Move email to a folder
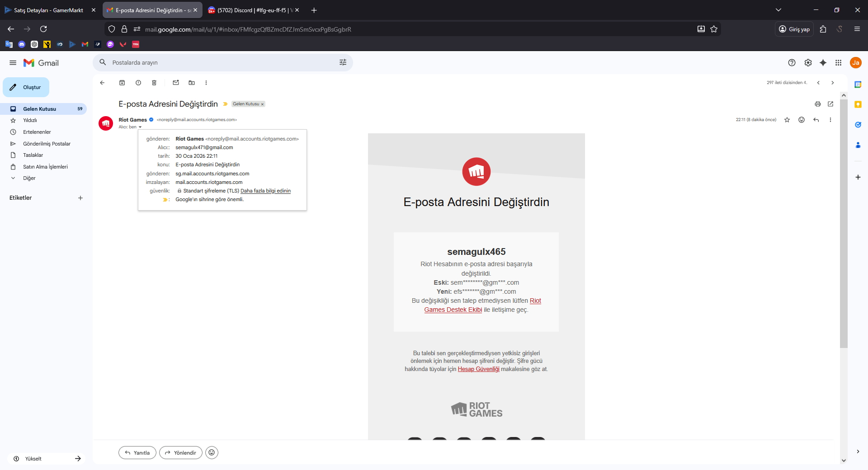The image size is (868, 470). (x=192, y=83)
